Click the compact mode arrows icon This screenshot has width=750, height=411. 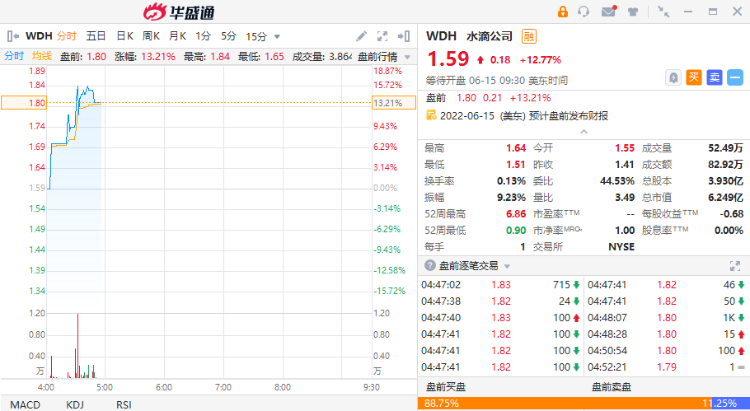pos(663,11)
